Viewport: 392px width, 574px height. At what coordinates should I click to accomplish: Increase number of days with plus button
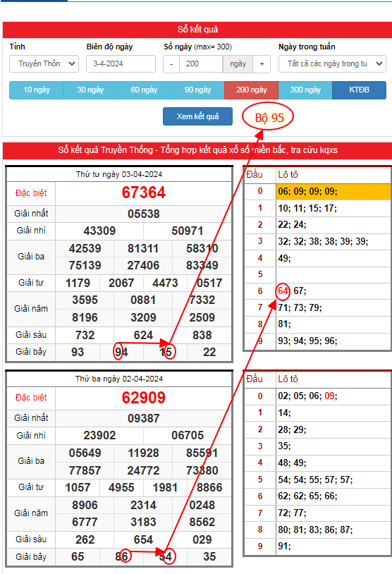262,63
